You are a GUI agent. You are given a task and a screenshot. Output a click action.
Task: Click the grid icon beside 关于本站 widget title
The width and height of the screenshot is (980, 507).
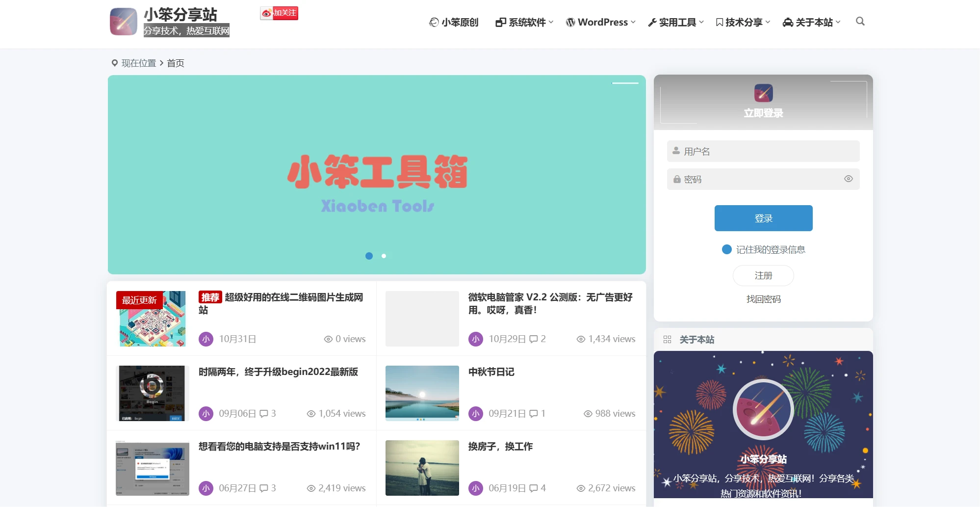click(x=667, y=340)
